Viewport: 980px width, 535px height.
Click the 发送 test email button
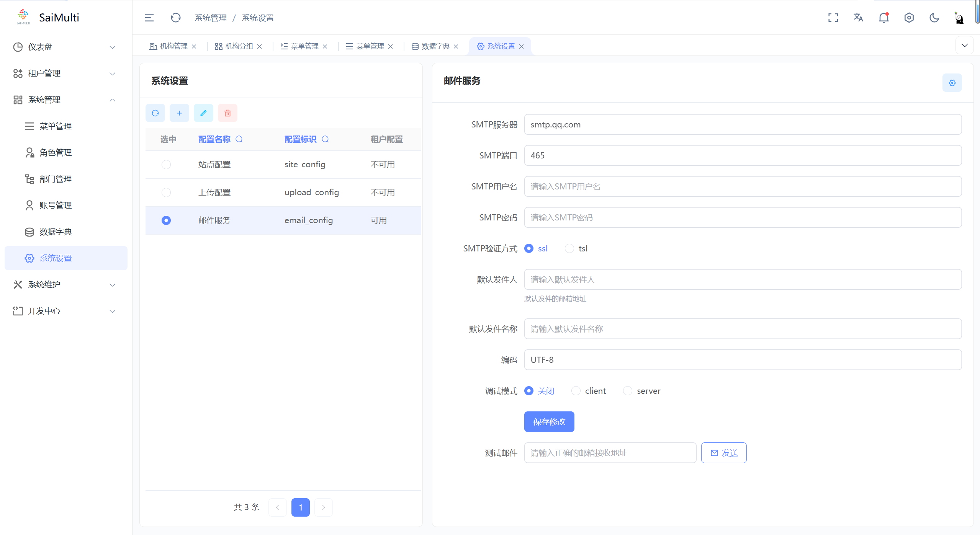tap(723, 453)
